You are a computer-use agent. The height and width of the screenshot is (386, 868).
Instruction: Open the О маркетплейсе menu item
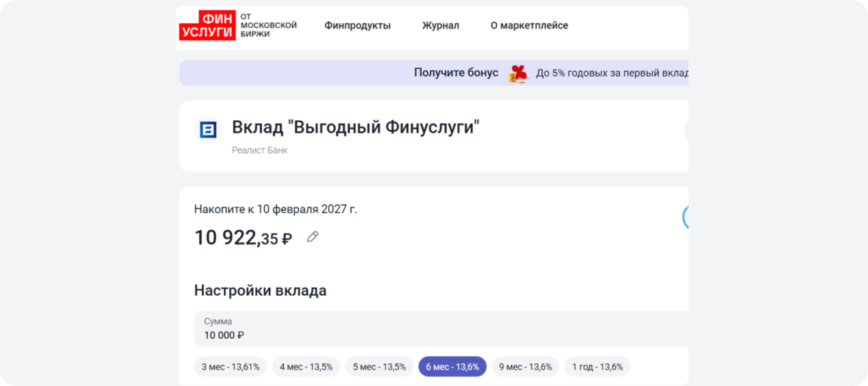pos(529,25)
